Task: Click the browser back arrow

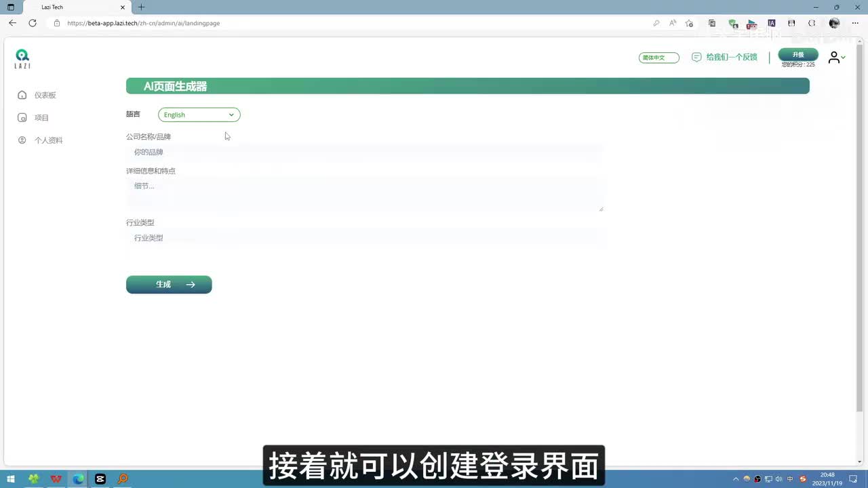Action: tap(12, 23)
